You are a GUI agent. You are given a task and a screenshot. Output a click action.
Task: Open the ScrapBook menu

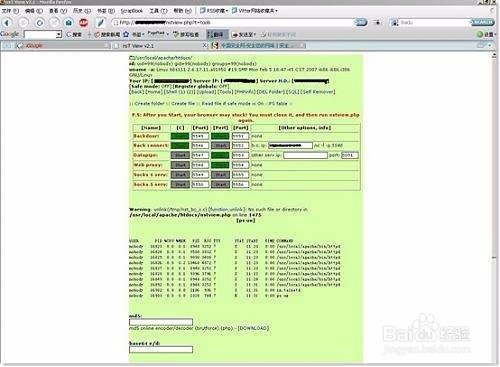132,11
